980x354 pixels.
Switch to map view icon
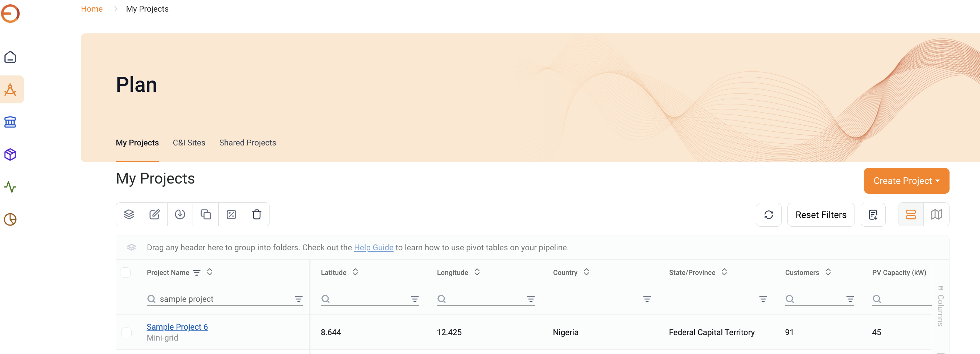click(936, 215)
